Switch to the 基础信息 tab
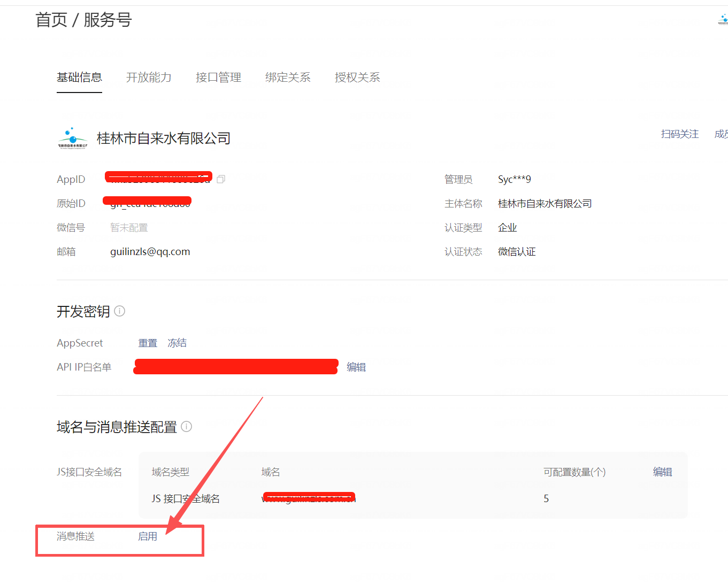The width and height of the screenshot is (728, 585). (x=79, y=78)
